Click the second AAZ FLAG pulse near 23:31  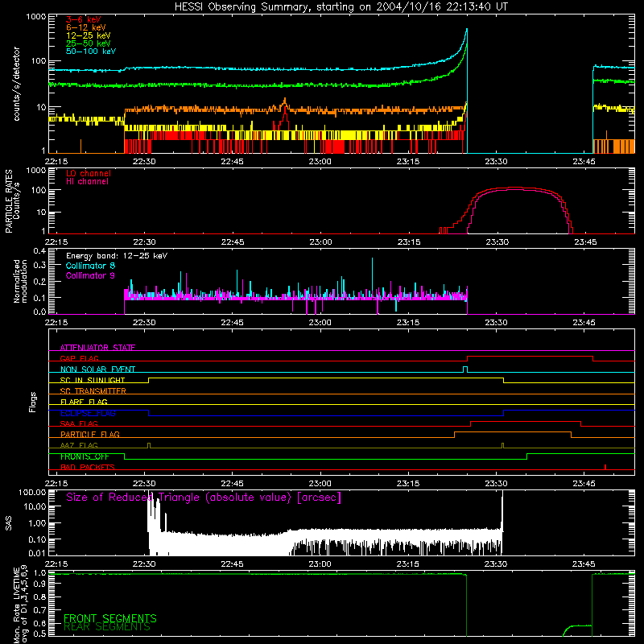point(502,445)
